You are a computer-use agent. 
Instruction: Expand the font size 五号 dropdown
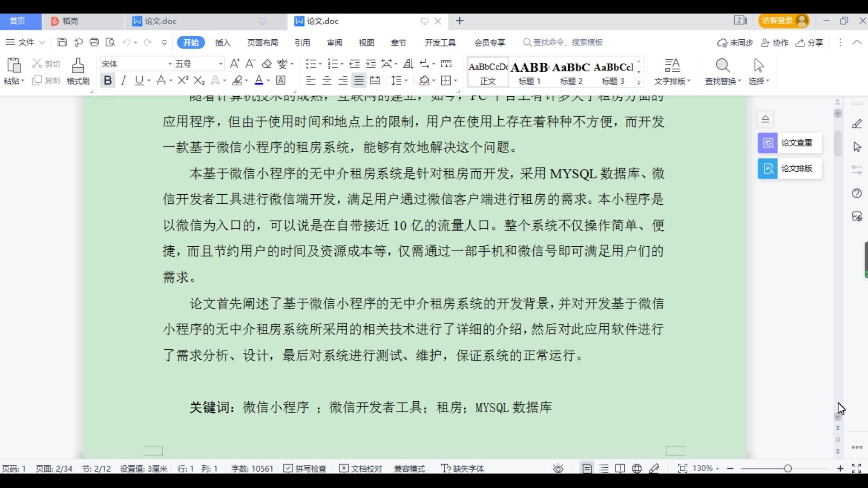(221, 64)
